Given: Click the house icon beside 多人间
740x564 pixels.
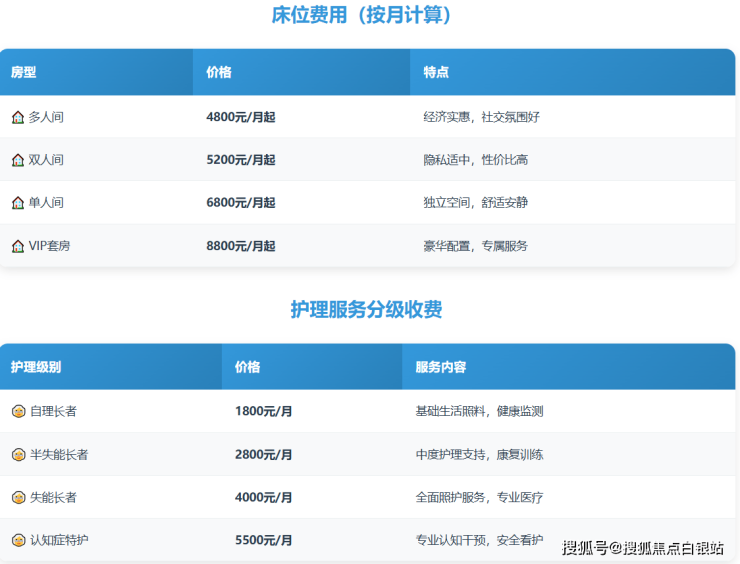Looking at the screenshot, I should pyautogui.click(x=17, y=117).
